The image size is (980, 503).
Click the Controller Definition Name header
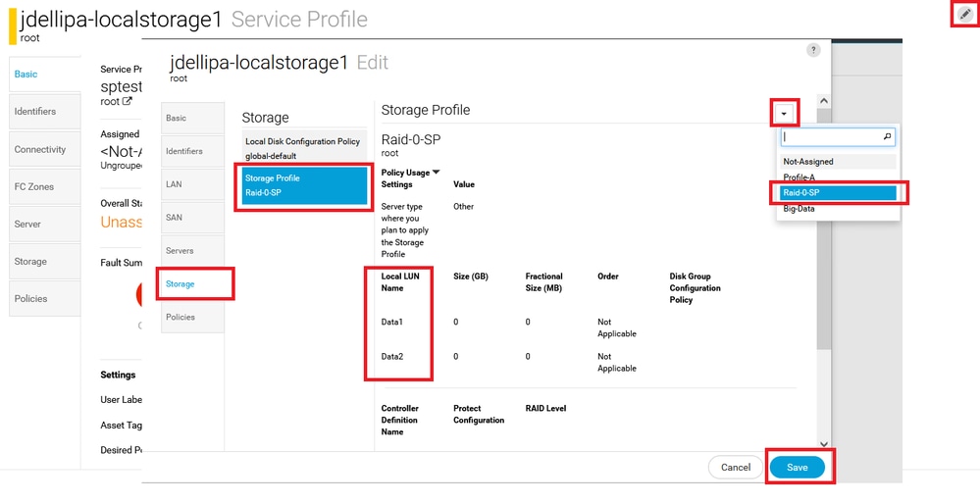[x=400, y=420]
